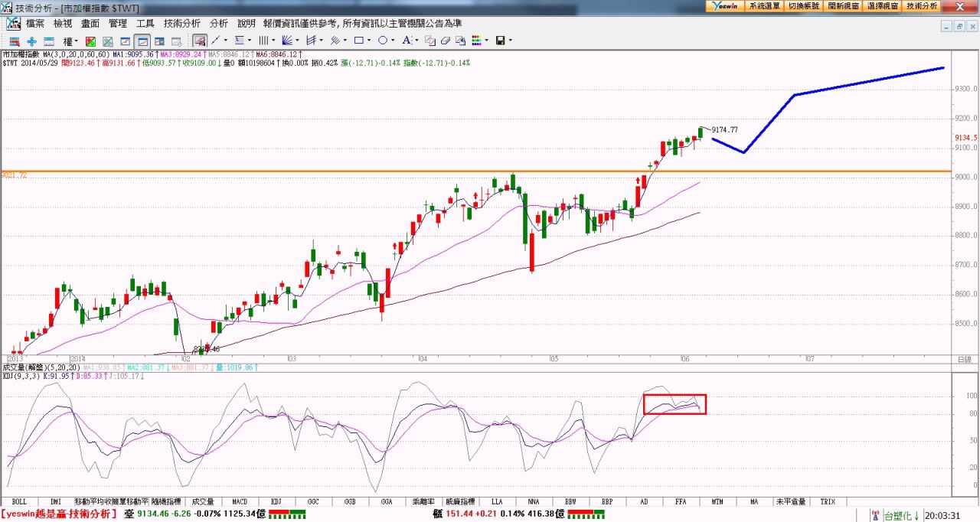Viewport: 980px width, 522px height.
Task: Toggle the red-green chart type button
Action: 90,41
